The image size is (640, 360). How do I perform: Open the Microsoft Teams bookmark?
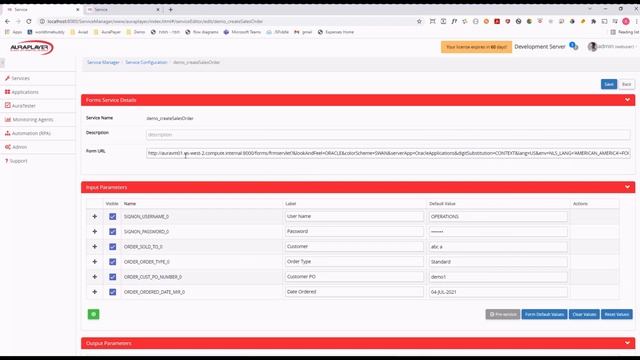[x=242, y=32]
